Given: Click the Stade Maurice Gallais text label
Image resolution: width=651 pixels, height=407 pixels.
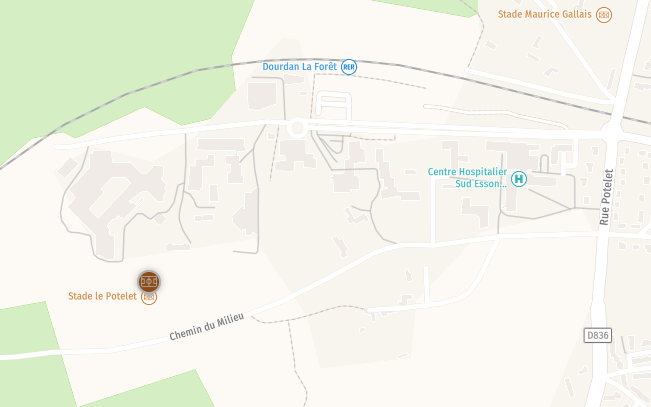Looking at the screenshot, I should click(544, 14).
